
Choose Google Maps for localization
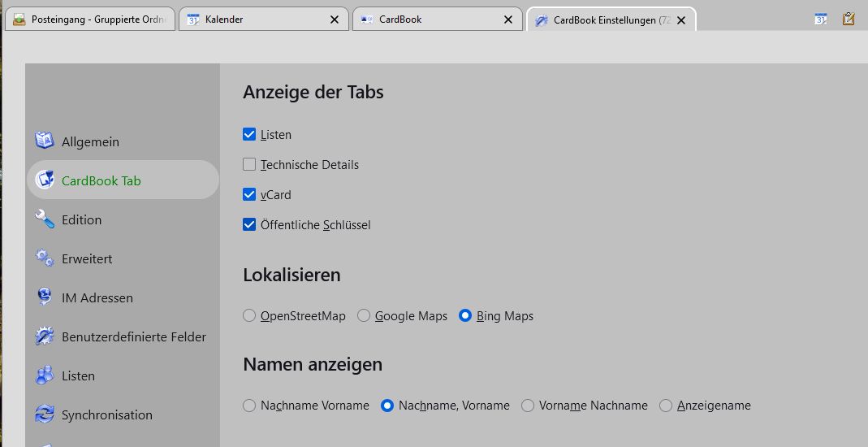tap(364, 315)
